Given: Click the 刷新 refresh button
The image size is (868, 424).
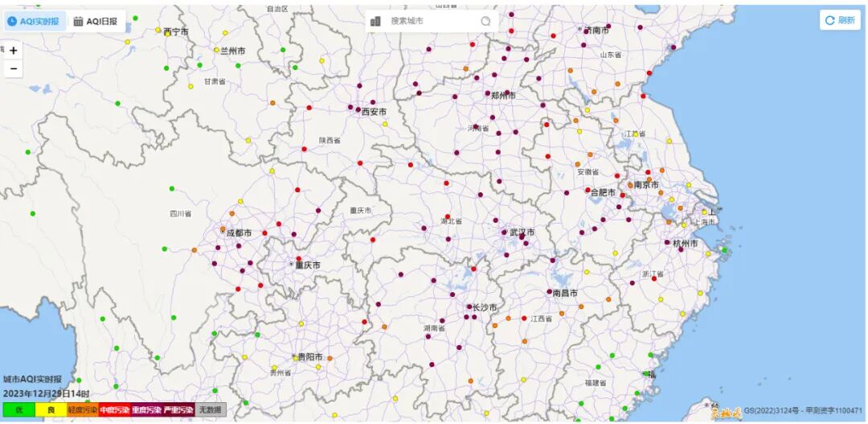Looking at the screenshot, I should click(841, 20).
